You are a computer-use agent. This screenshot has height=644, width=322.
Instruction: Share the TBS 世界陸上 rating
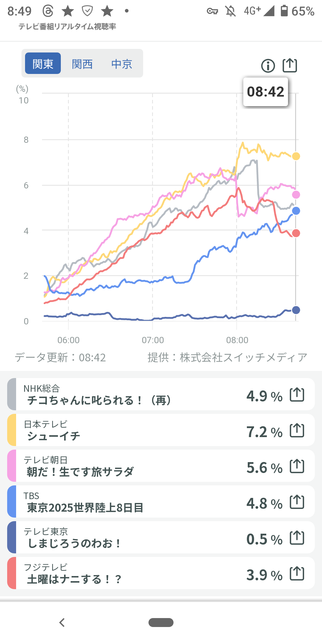(x=297, y=502)
